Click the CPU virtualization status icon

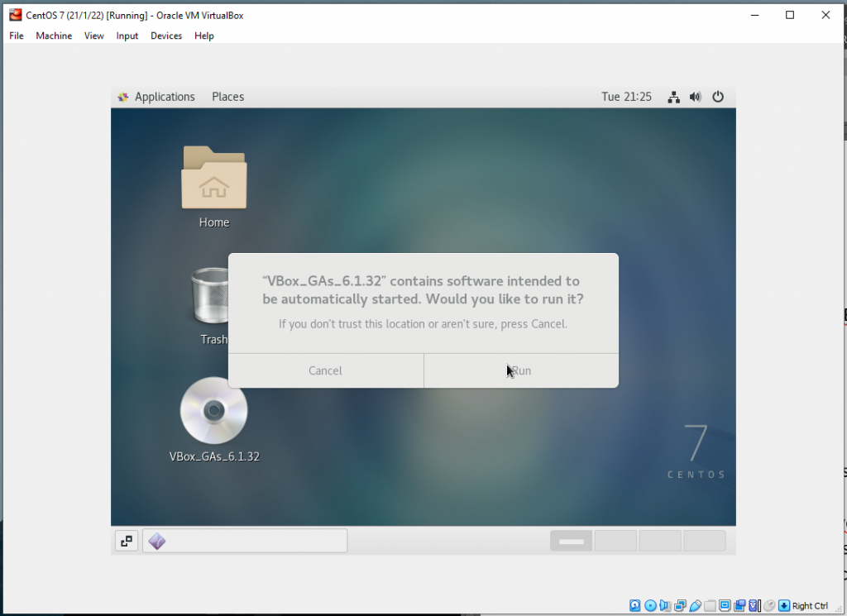click(x=754, y=606)
